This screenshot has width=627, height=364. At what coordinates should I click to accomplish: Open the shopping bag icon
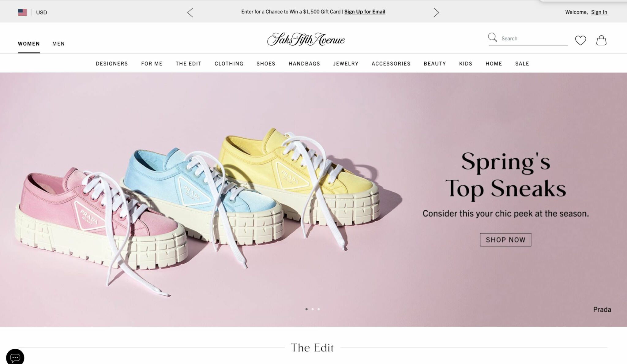tap(601, 40)
